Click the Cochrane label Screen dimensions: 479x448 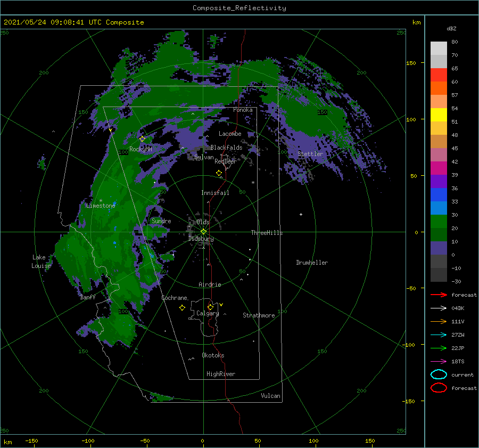point(174,298)
